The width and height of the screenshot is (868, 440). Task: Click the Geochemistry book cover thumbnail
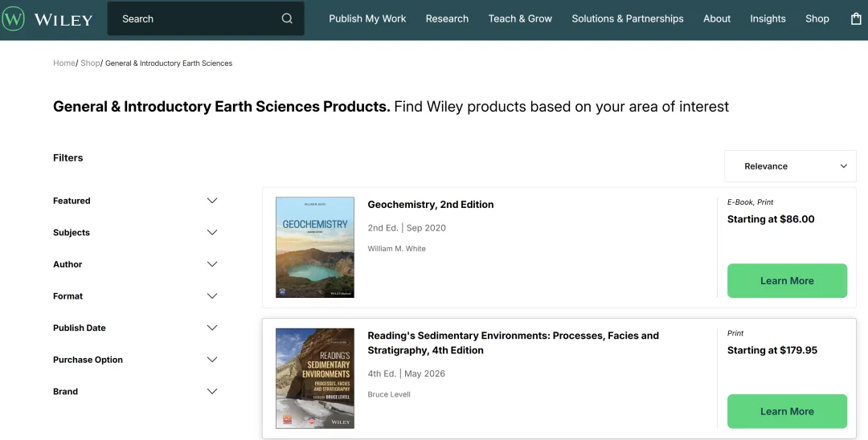click(x=315, y=247)
